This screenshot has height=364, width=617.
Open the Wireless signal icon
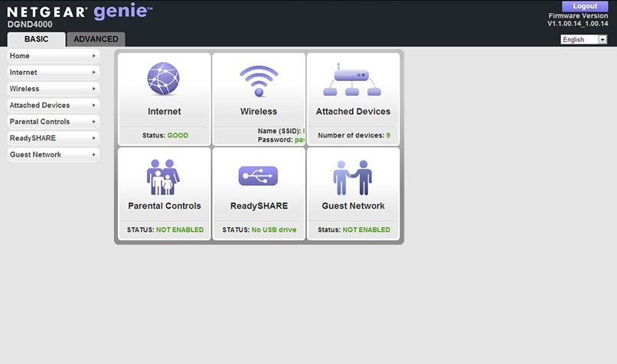(x=259, y=80)
